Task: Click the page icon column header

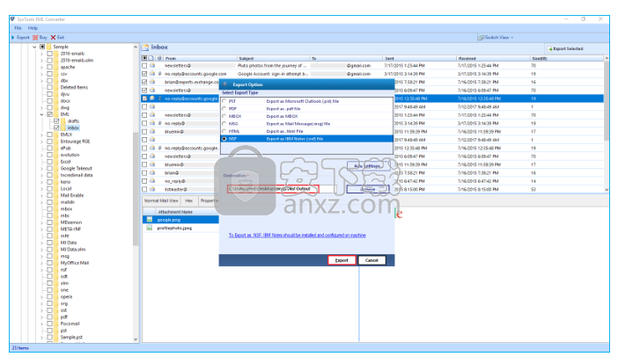Action: pyautogui.click(x=151, y=58)
